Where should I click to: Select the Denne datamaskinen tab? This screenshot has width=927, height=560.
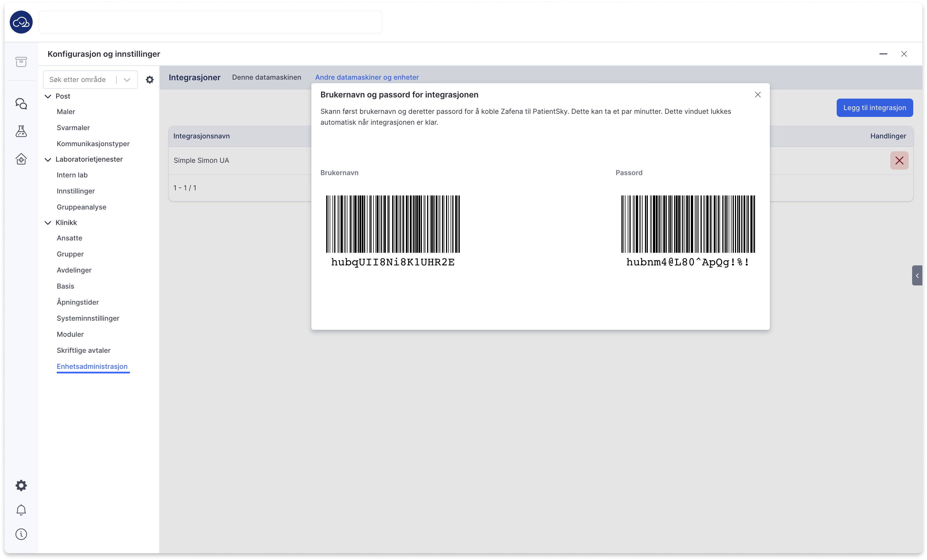pos(266,77)
